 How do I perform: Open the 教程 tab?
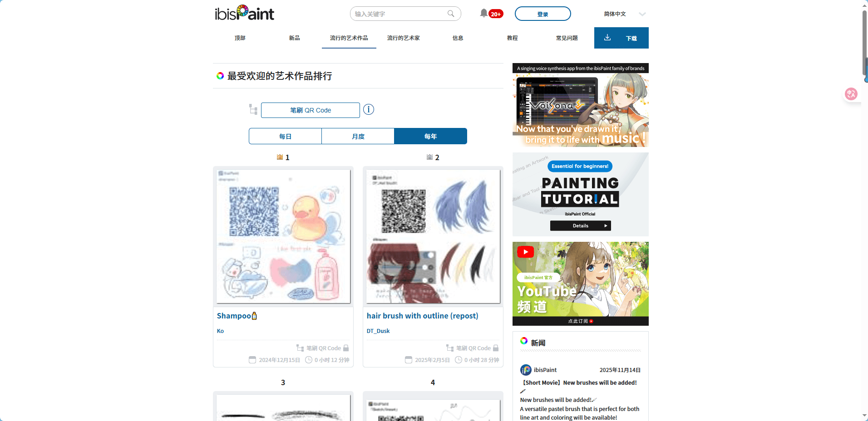512,38
